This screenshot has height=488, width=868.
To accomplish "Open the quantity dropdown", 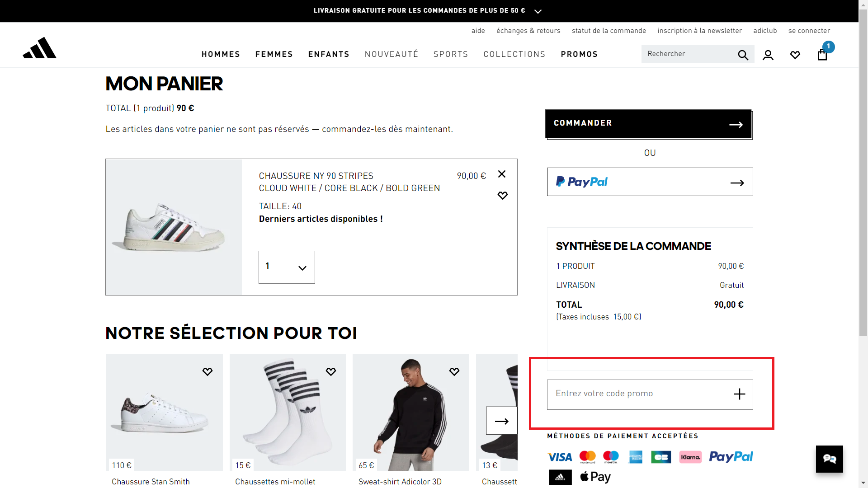I will click(287, 267).
